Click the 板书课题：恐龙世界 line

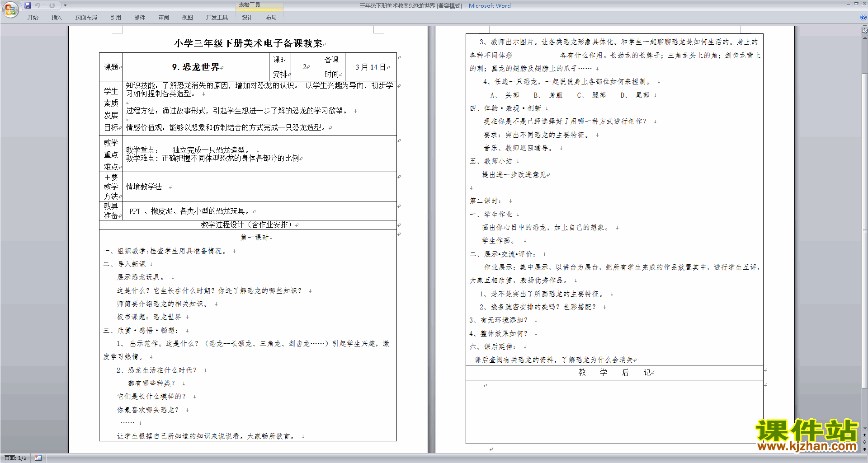[149, 317]
